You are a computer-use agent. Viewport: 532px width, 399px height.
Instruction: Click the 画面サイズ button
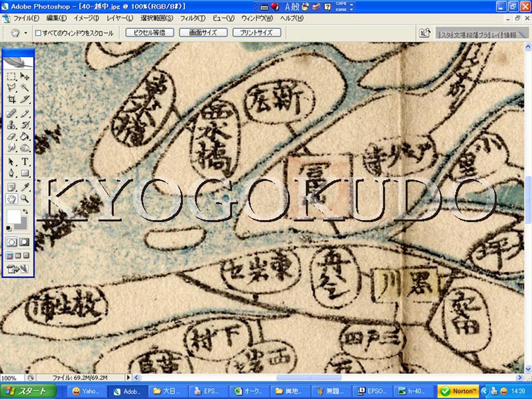coord(203,33)
